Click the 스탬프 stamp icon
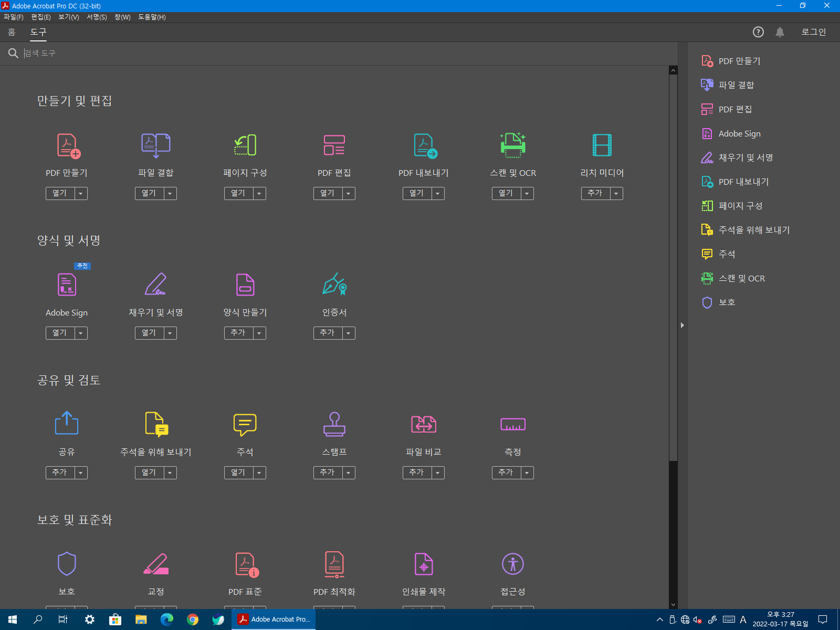 [334, 424]
